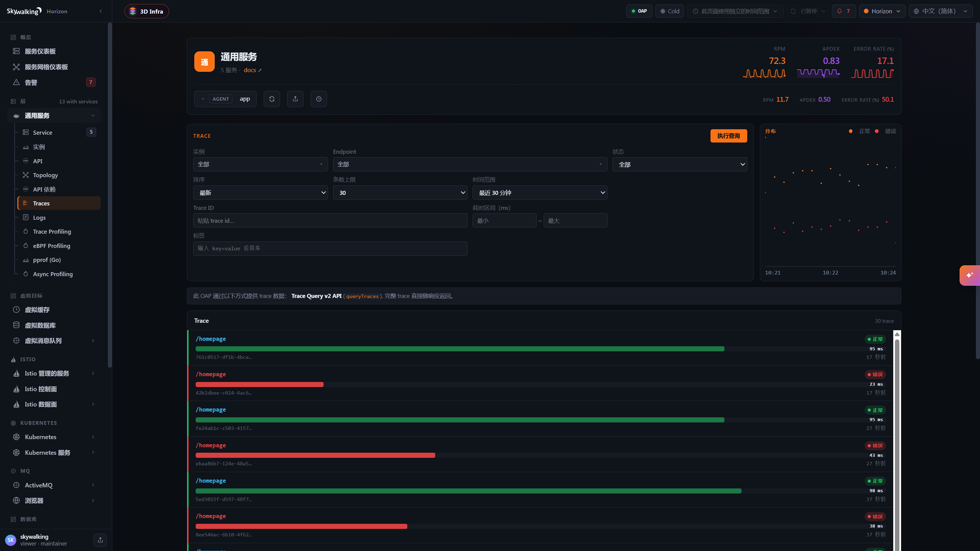Expand ActiveMQ in the MQ section
The width and height of the screenshot is (980, 551).
(x=54, y=485)
